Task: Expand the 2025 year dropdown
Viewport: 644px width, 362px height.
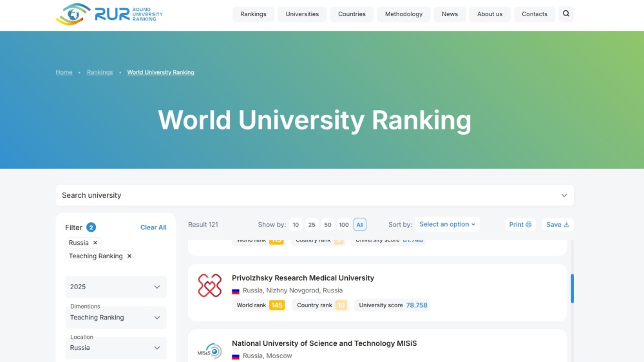Action: click(116, 287)
